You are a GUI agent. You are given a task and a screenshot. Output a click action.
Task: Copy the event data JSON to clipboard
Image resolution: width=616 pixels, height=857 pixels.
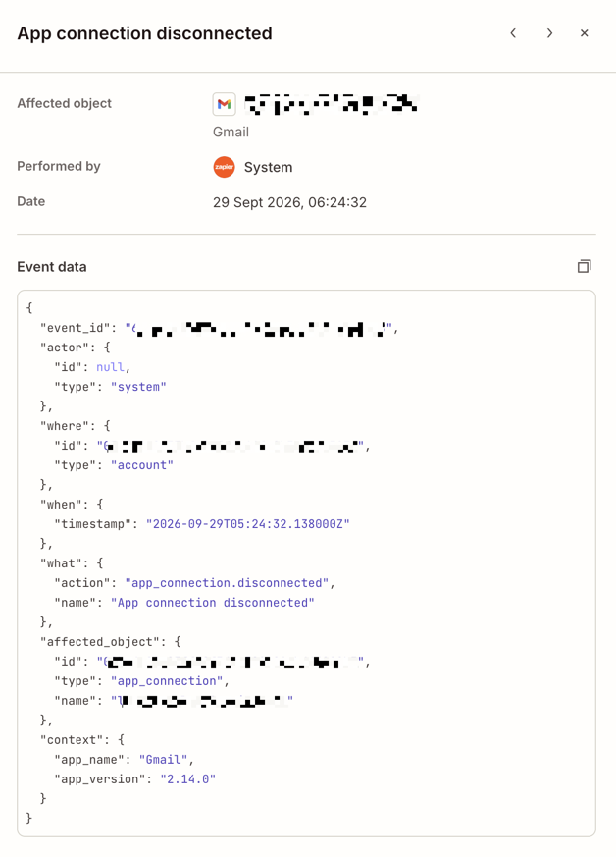tap(585, 266)
